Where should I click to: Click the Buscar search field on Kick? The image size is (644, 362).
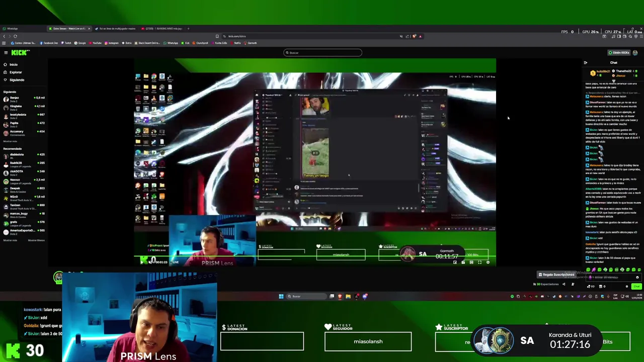pos(323,53)
